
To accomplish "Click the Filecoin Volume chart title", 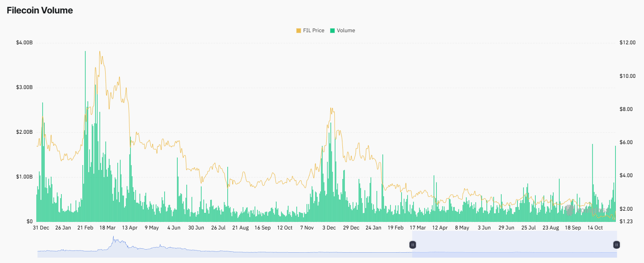I will [x=40, y=10].
